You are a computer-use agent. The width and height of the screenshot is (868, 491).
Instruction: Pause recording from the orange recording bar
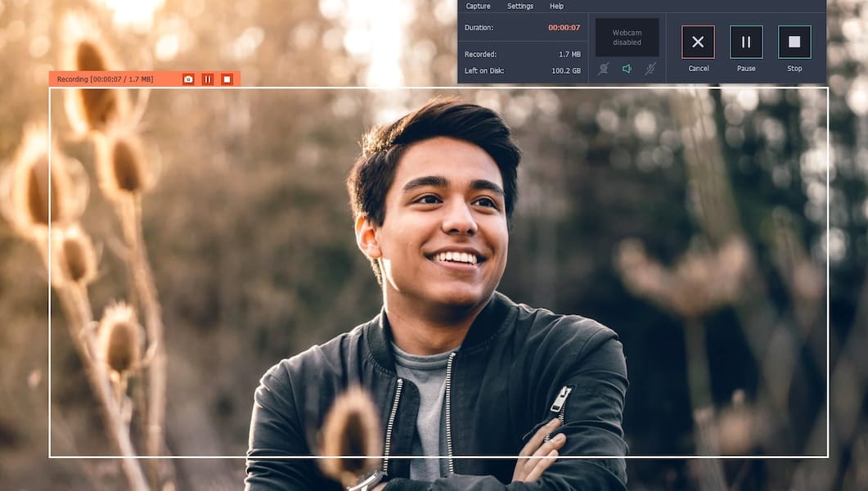[208, 79]
